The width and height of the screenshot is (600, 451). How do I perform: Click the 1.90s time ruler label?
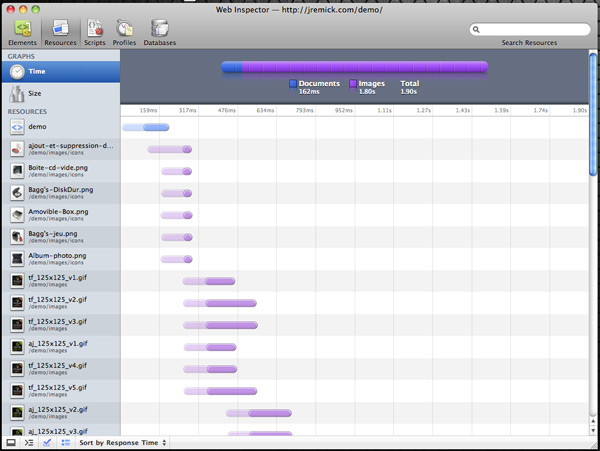pos(580,110)
